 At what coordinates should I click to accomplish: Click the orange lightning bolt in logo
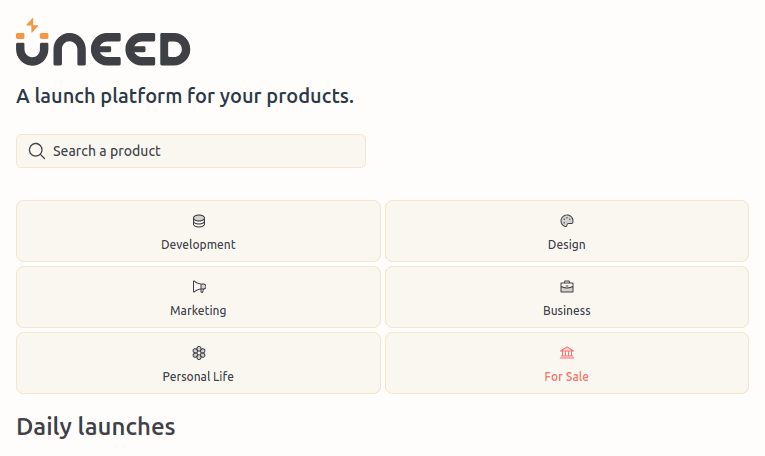pyautogui.click(x=32, y=26)
